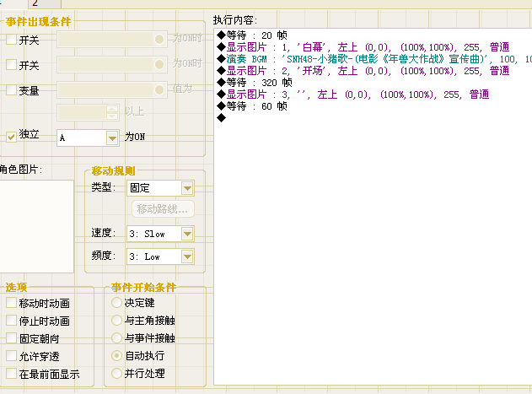Select the 等待 320 帧 command line
This screenshot has width=532, height=394.
tap(252, 83)
